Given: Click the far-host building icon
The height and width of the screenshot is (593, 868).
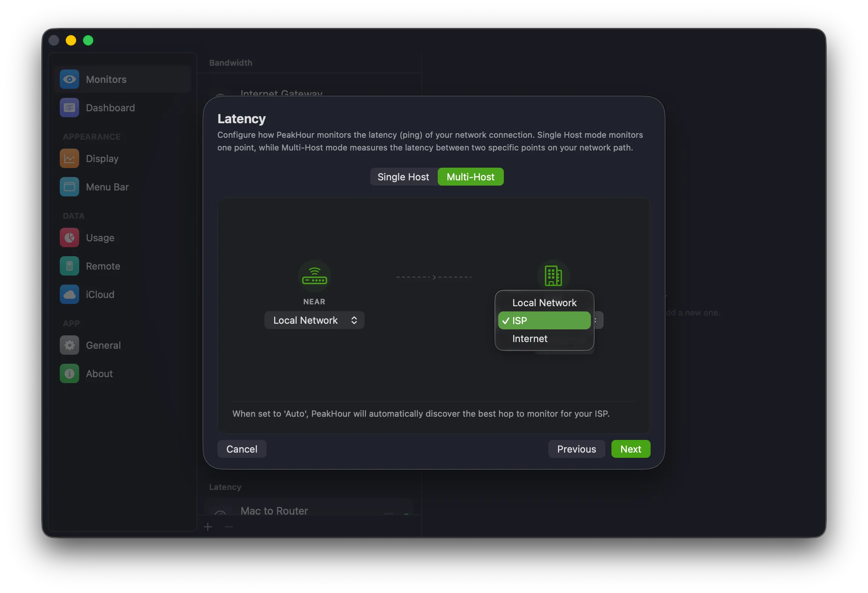Looking at the screenshot, I should (x=553, y=276).
